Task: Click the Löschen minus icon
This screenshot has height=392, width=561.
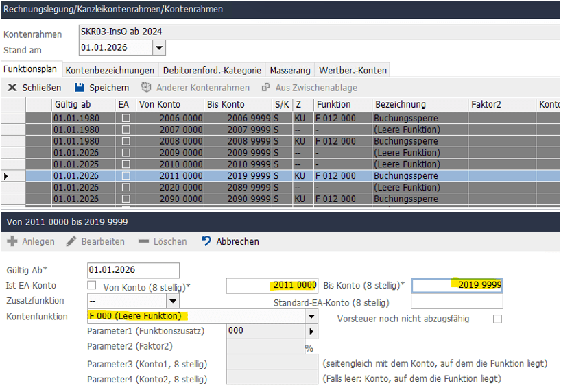Action: click(143, 241)
